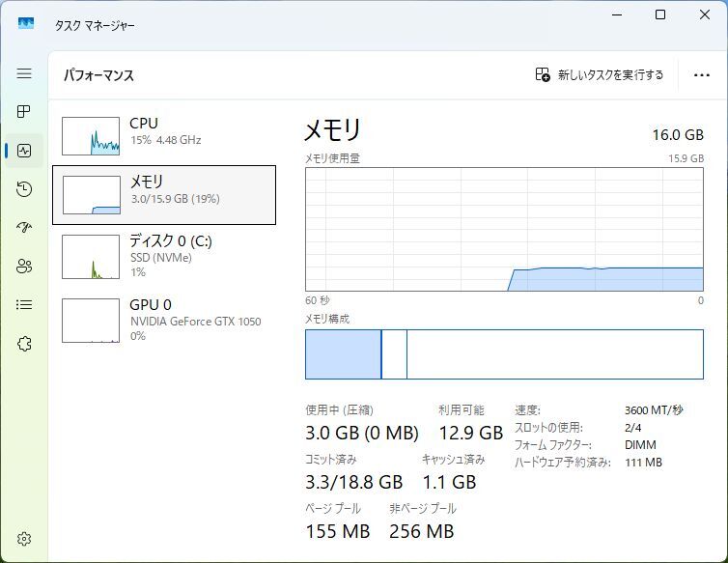Select the Performance page icon

coord(24,151)
